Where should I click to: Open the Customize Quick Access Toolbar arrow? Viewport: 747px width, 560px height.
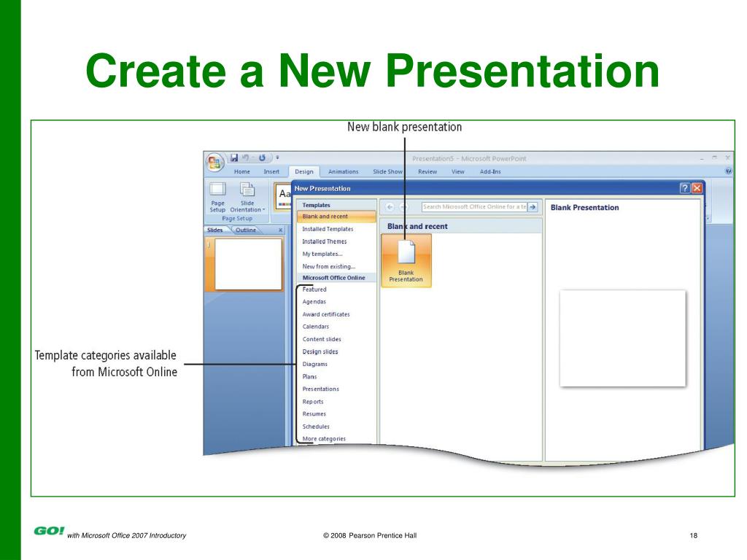(277, 157)
